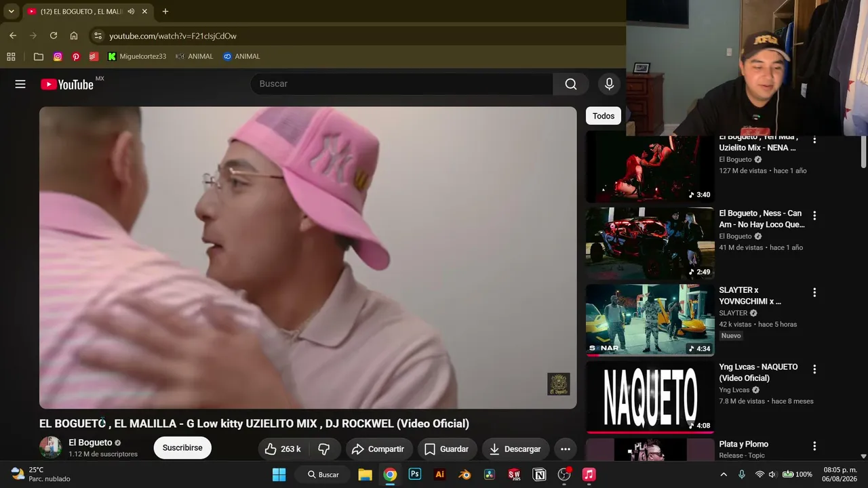
Task: Open the red stacked-layers bookmark
Action: (94, 56)
